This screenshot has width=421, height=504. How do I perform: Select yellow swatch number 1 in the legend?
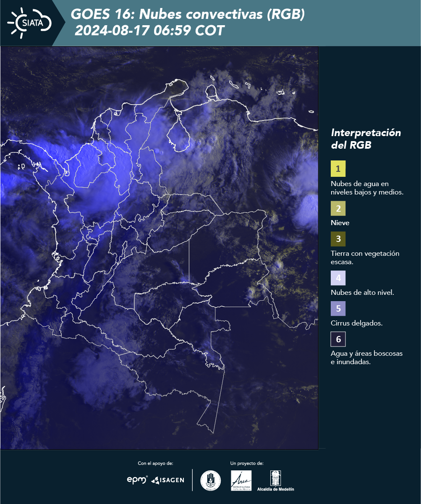click(x=338, y=169)
